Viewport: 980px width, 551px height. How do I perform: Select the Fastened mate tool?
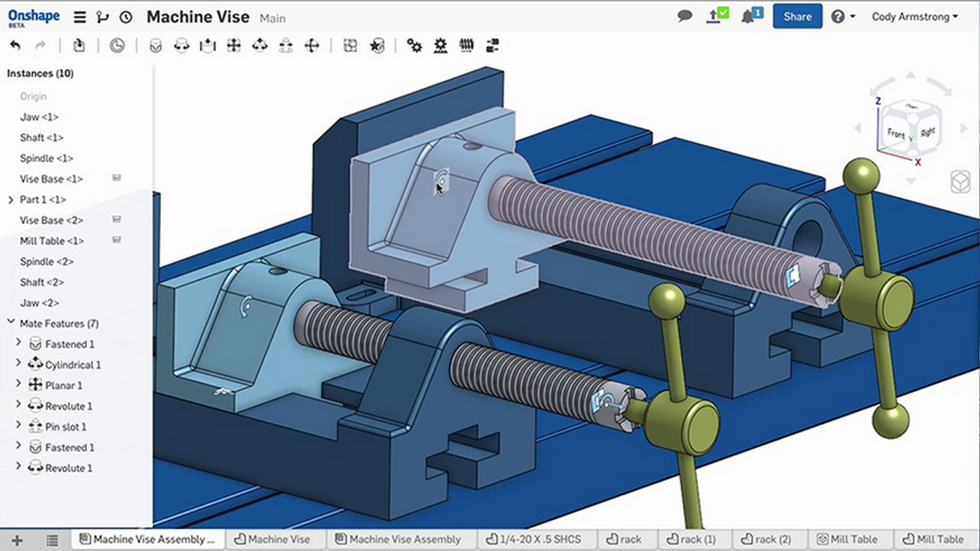[x=156, y=45]
